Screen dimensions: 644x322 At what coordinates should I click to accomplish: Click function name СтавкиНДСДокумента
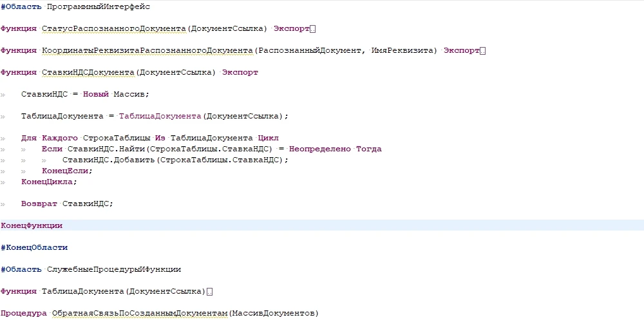[88, 72]
